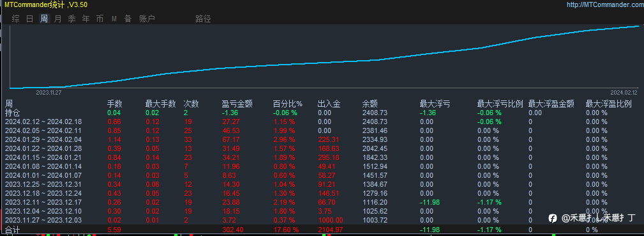This screenshot has height=236, width=644.
Task: Switch to the 月 monthly tab
Action: pyautogui.click(x=58, y=19)
